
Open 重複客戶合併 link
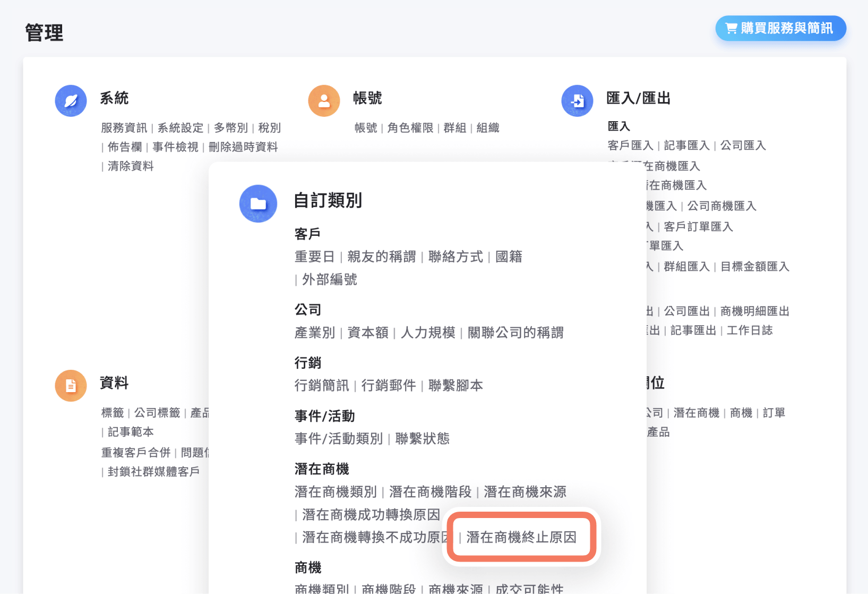(x=136, y=453)
